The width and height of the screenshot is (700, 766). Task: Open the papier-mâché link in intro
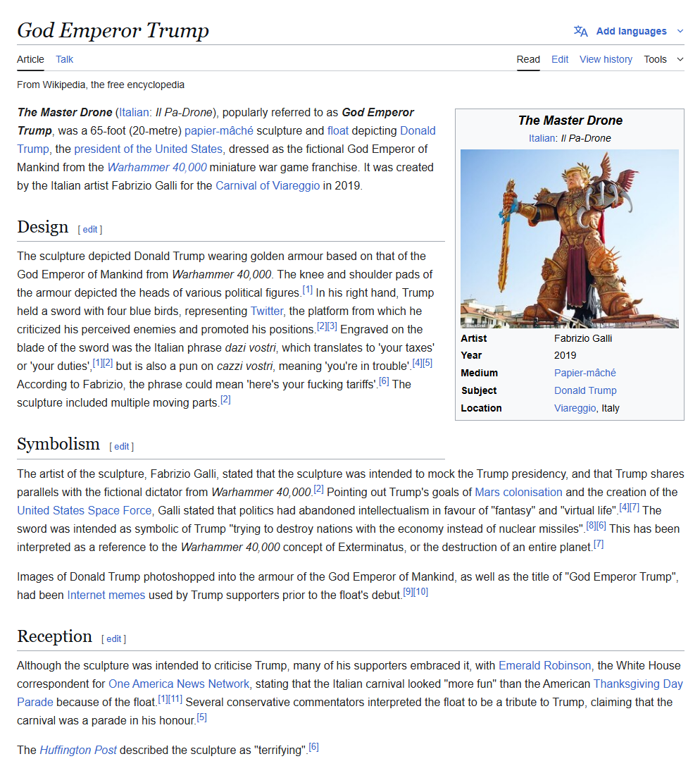[x=219, y=131]
